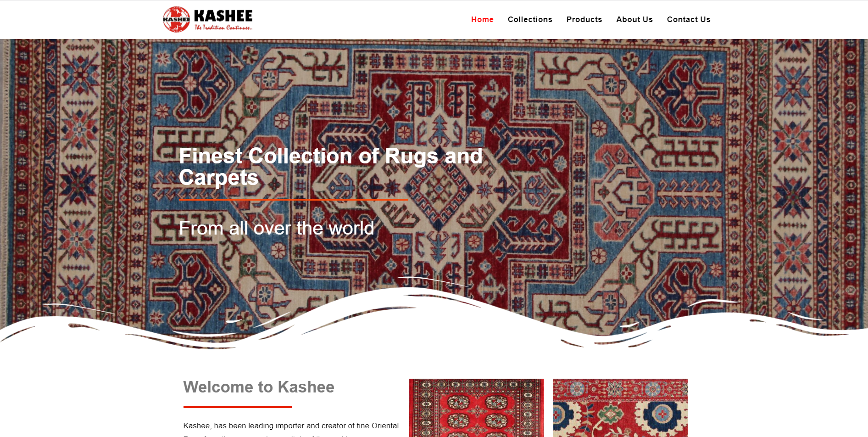The height and width of the screenshot is (437, 868).
Task: Click the 'Finest Collection of Rugs and Carpets' heading
Action: [x=331, y=167]
